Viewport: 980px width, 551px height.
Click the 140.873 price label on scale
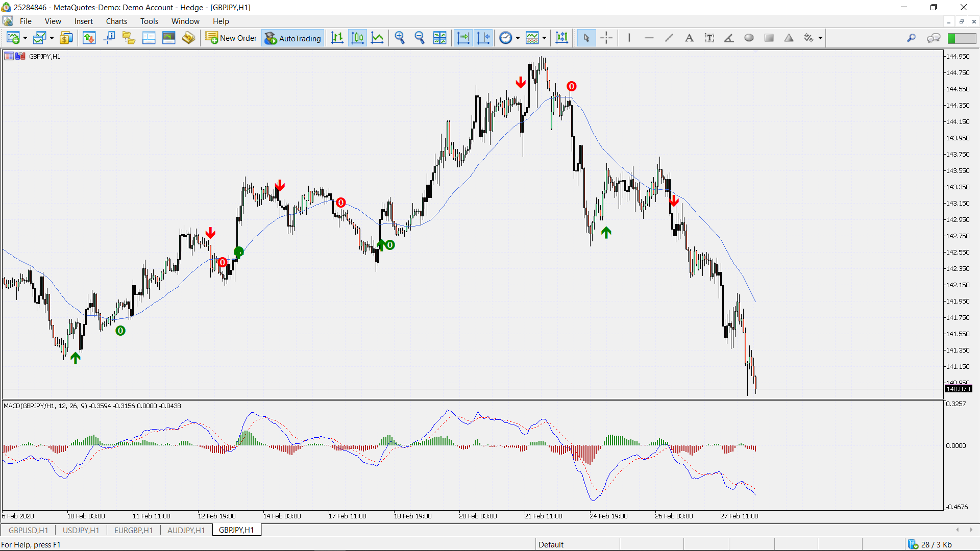pyautogui.click(x=958, y=389)
